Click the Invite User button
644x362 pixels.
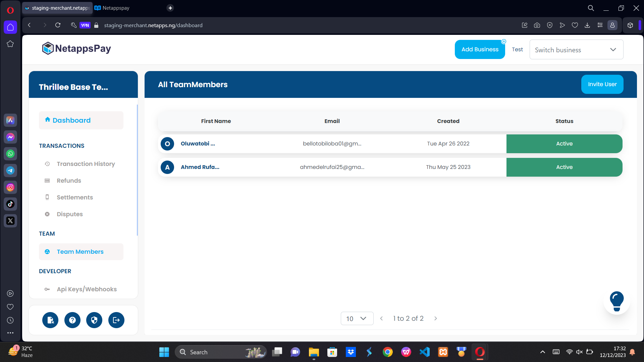[602, 84]
